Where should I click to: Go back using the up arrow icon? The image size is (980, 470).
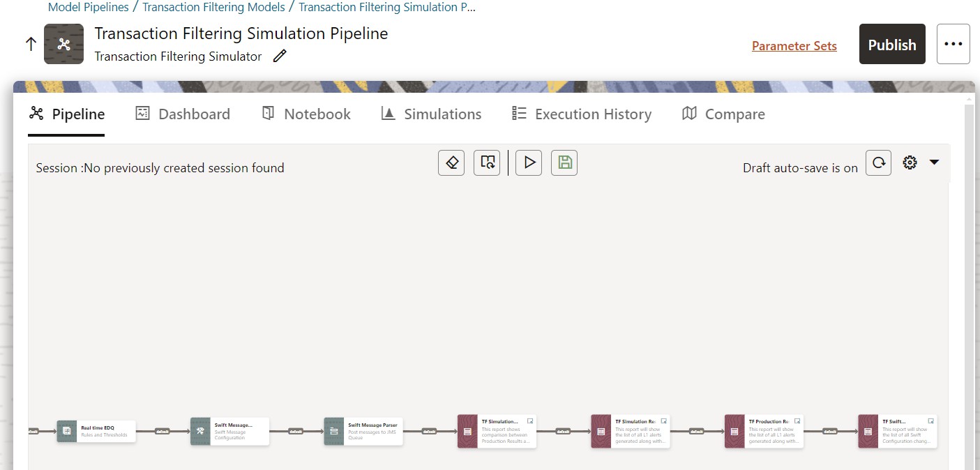point(31,44)
